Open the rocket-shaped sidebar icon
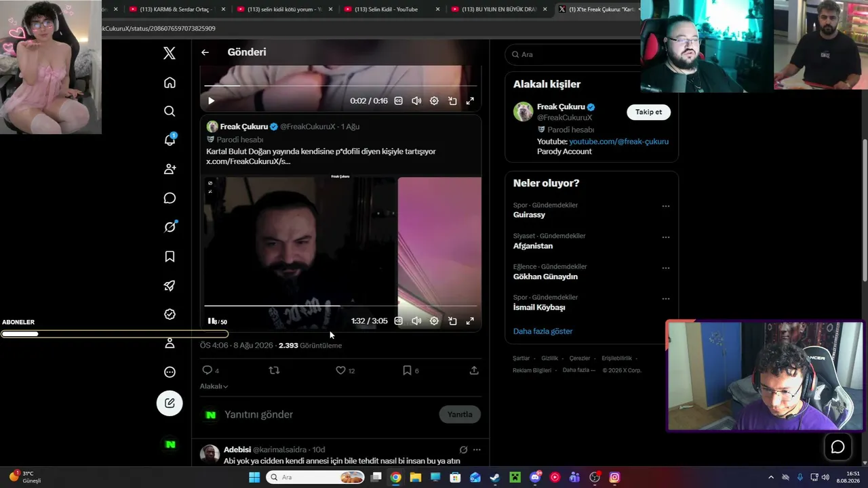 (x=170, y=285)
